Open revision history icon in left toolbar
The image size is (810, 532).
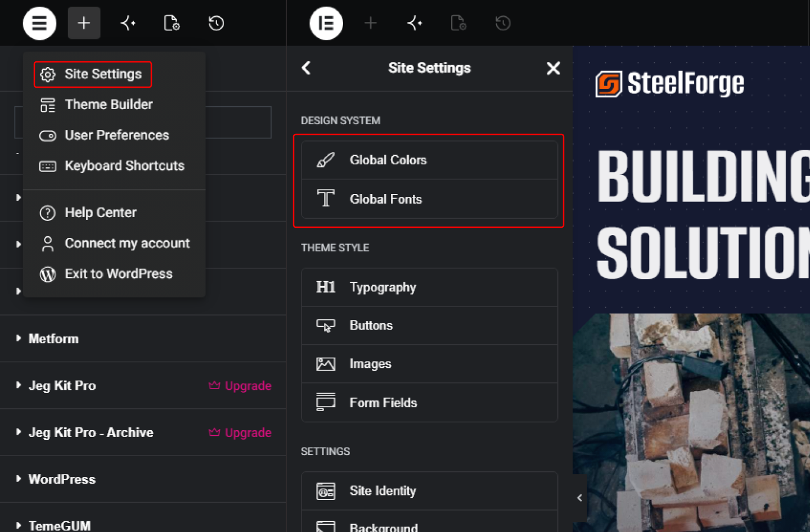[x=216, y=23]
